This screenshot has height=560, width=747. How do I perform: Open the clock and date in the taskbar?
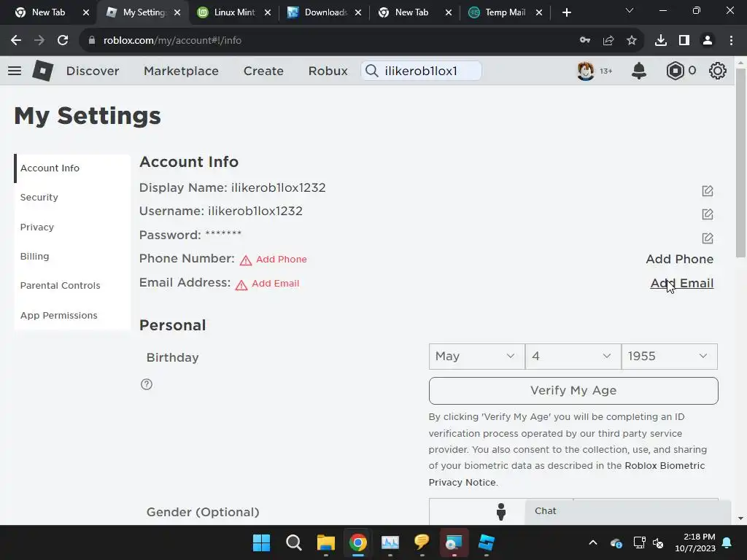coord(695,542)
